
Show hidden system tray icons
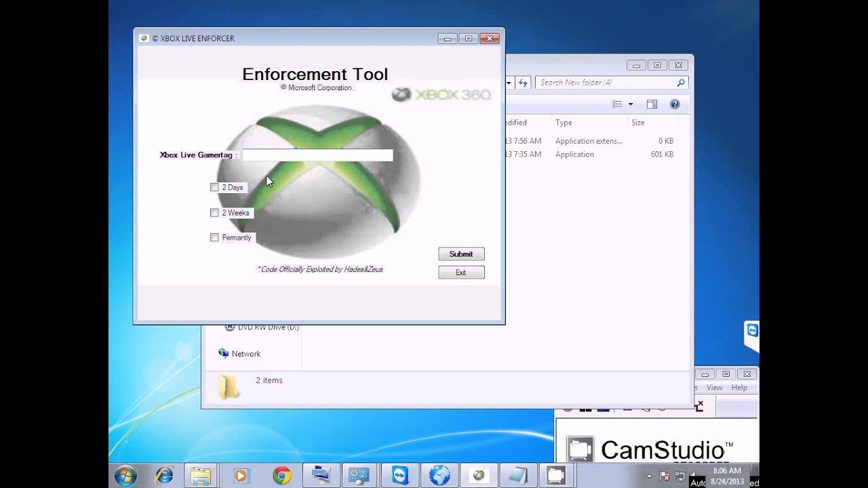pos(650,476)
